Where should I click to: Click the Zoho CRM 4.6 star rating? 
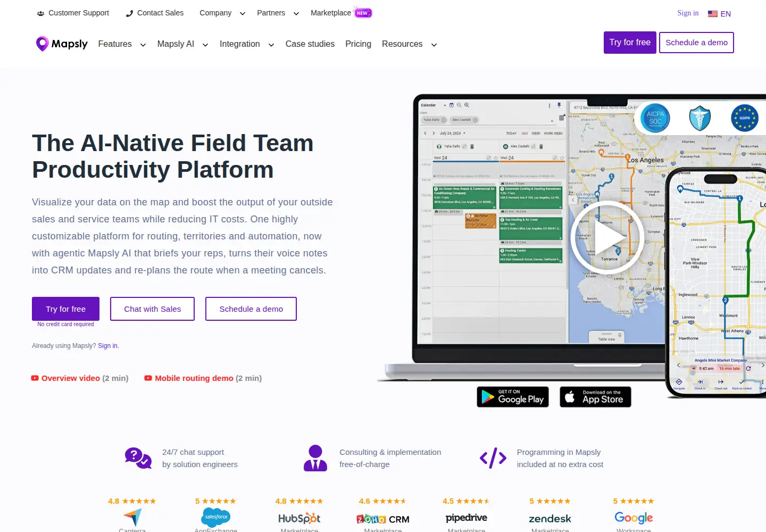tap(383, 501)
